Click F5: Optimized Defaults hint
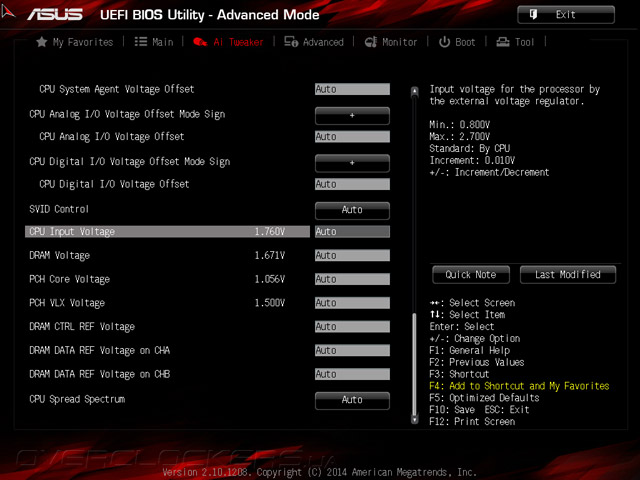Viewport: 640px width, 480px height. pyautogui.click(x=484, y=398)
